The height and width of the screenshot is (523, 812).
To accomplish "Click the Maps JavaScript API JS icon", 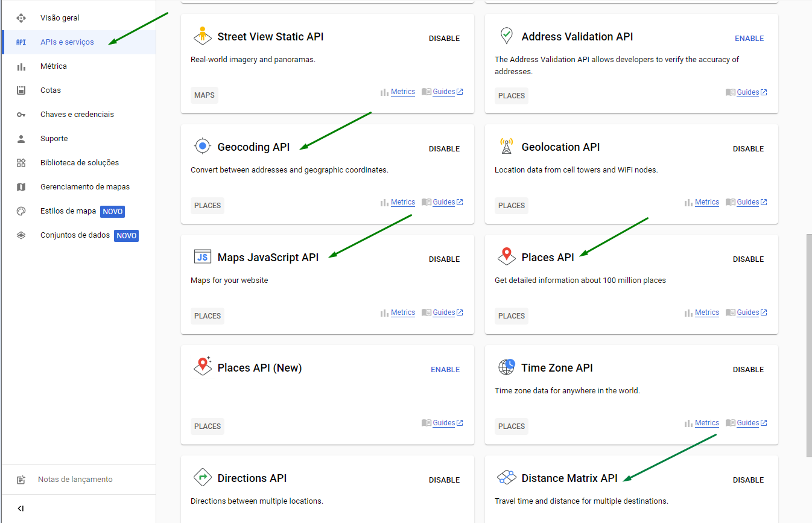I will (x=203, y=257).
